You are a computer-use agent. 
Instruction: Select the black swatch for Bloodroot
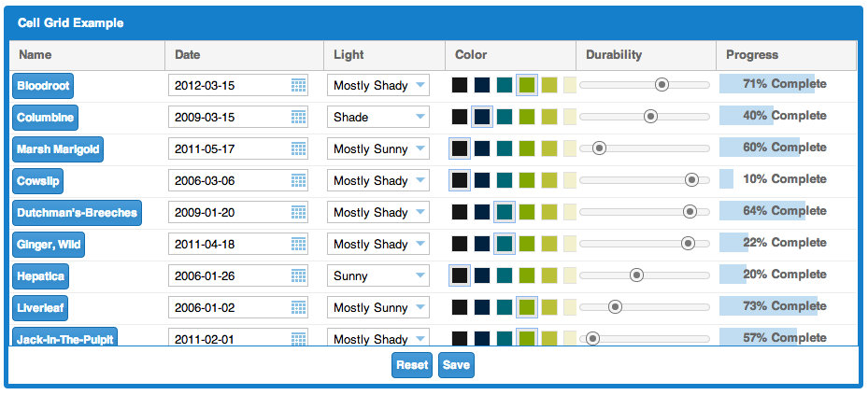coord(460,85)
